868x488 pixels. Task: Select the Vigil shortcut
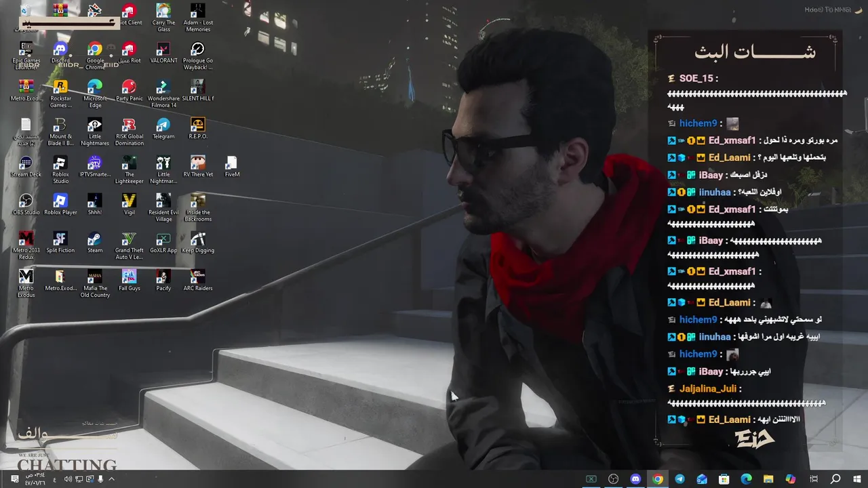point(129,205)
